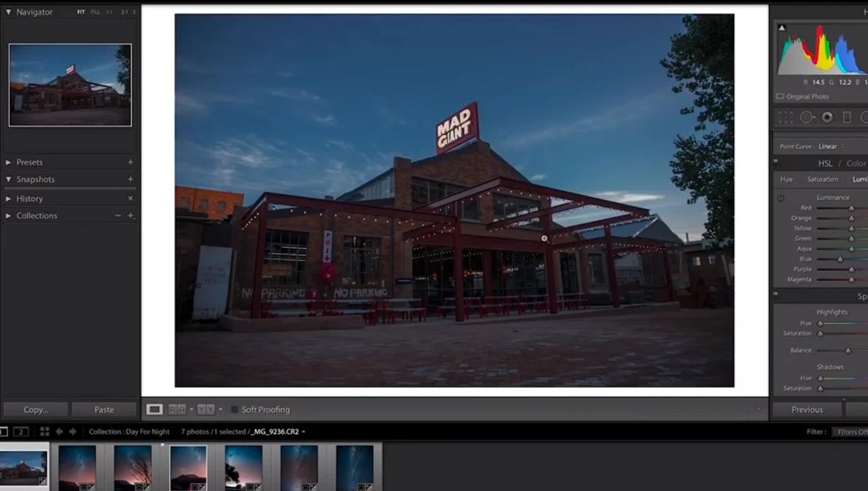Click the Collection : Day For Night label

[129, 432]
